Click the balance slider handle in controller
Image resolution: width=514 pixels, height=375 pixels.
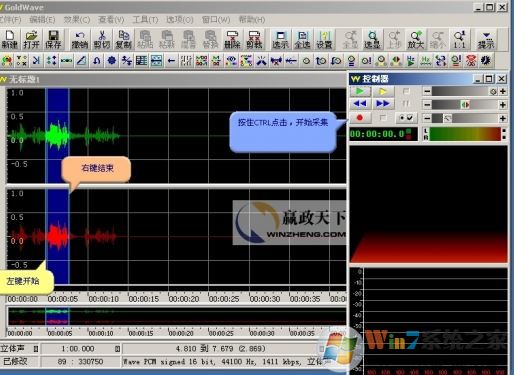coord(465,105)
